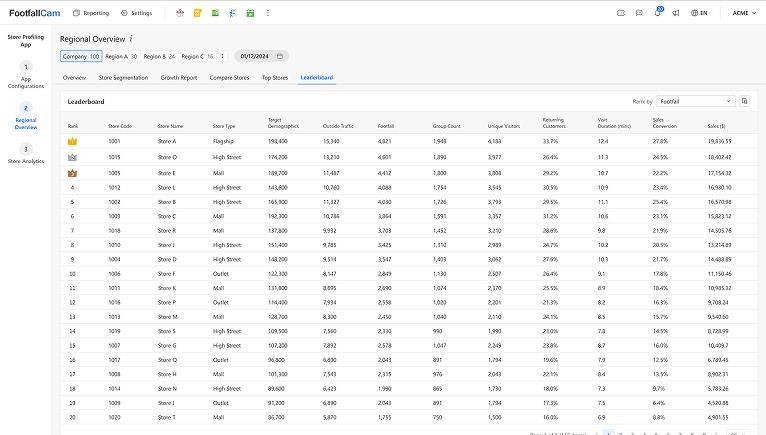Select the Region B filter

[x=159, y=56]
